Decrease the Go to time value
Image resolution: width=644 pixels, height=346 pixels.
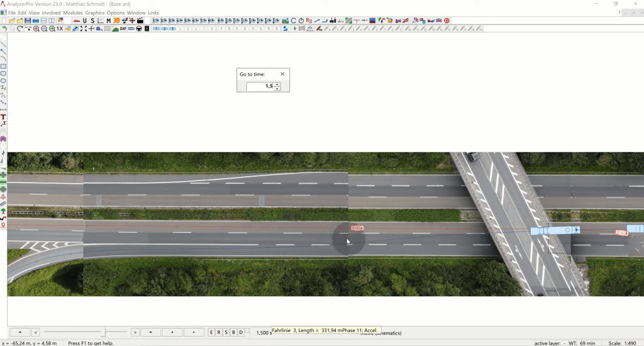[x=277, y=89]
